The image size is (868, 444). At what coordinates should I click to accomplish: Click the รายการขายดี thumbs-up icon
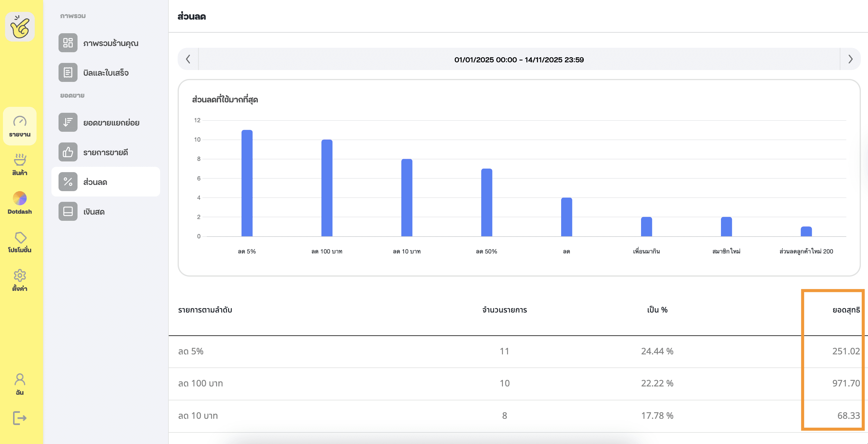pos(68,152)
